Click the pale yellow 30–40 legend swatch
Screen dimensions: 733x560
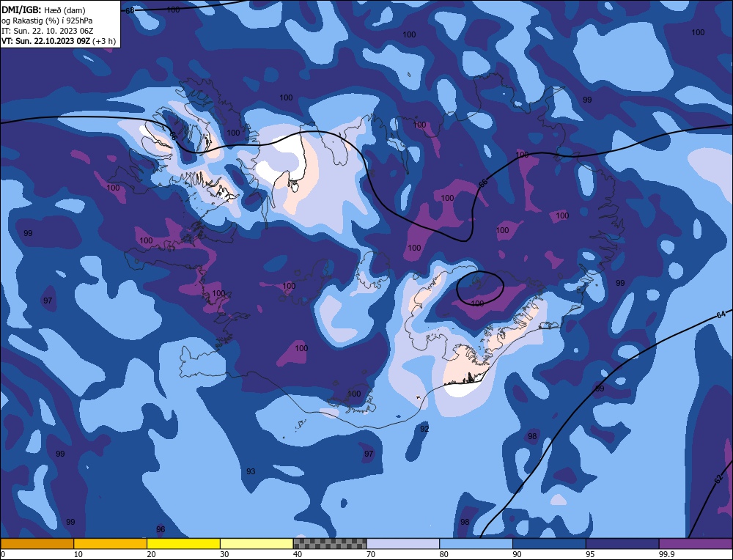pyautogui.click(x=257, y=543)
